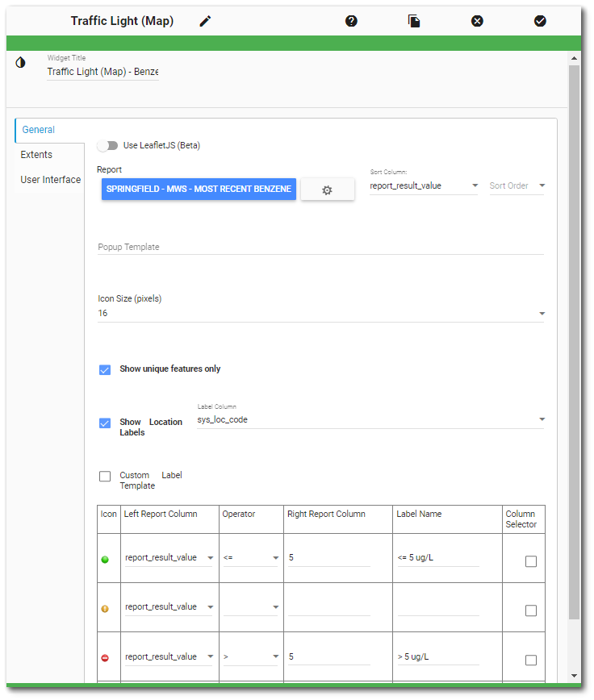The image size is (594, 700).
Task: Open the help question mark icon
Action: click(351, 21)
